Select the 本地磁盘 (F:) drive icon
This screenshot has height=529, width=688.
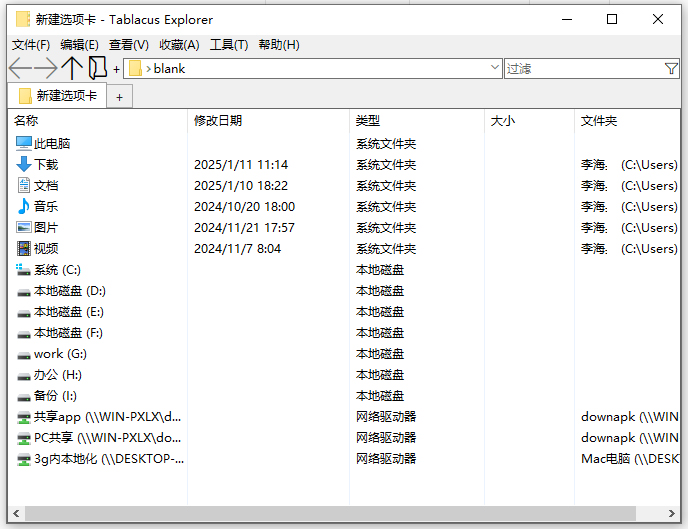pos(24,334)
